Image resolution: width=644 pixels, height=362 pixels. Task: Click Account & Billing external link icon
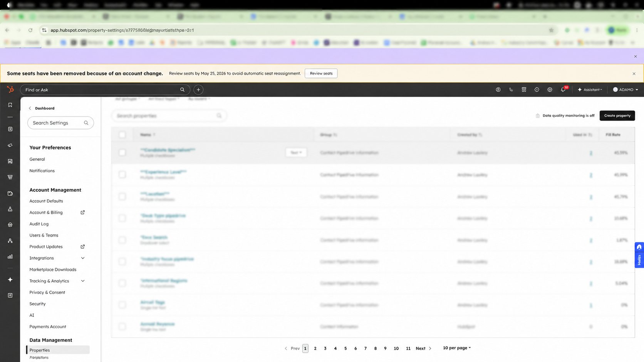click(x=82, y=212)
